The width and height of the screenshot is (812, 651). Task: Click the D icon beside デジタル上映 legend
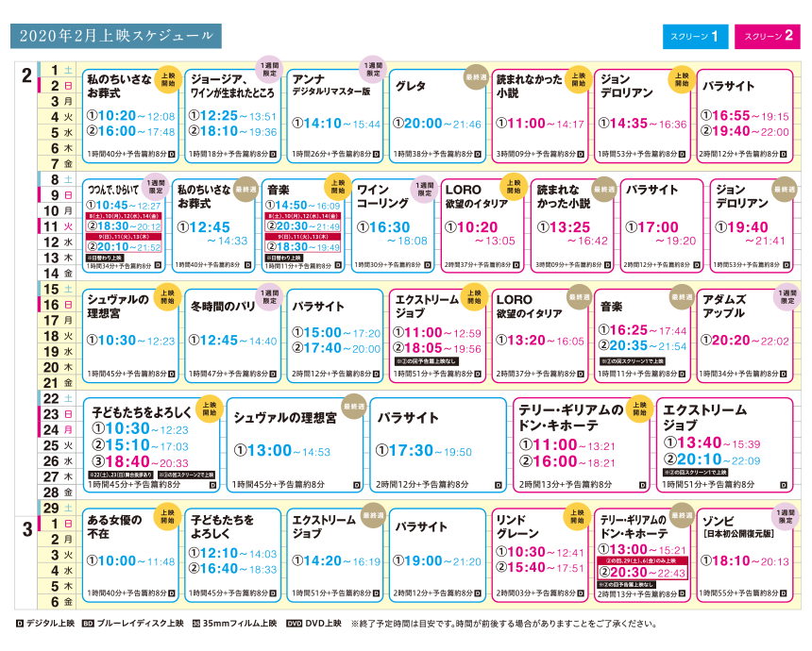coord(20,624)
